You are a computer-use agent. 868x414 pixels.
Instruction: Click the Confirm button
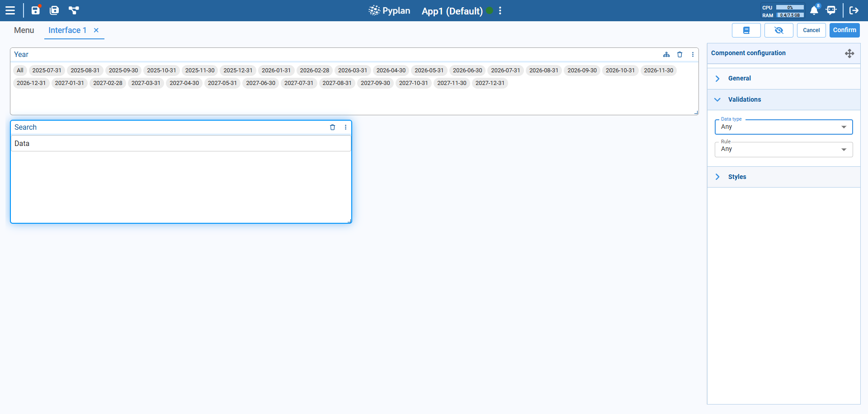click(x=844, y=30)
